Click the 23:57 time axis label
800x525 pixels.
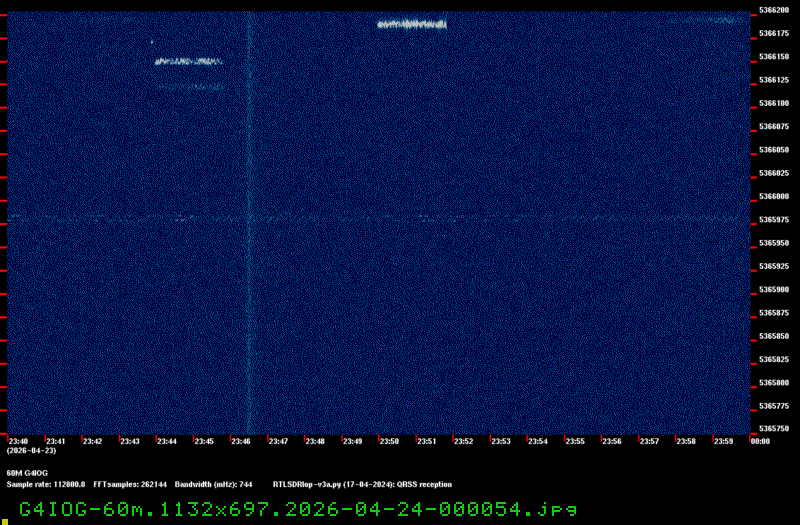click(649, 441)
